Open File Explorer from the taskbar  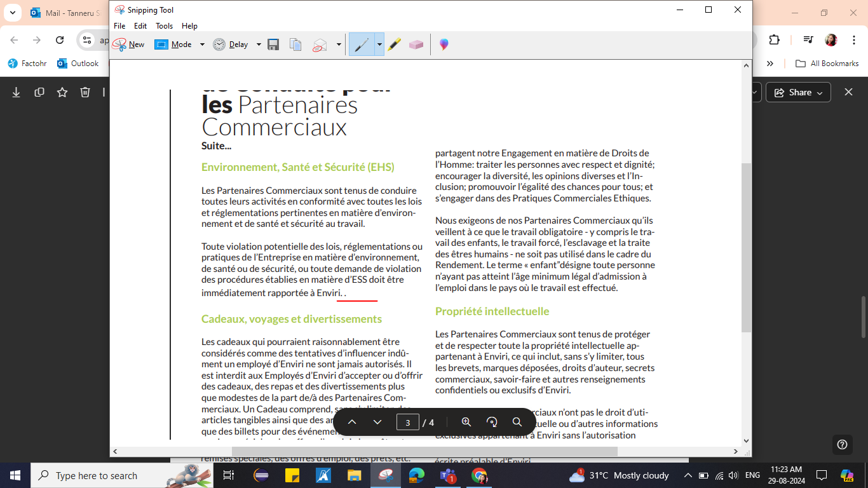(x=355, y=475)
